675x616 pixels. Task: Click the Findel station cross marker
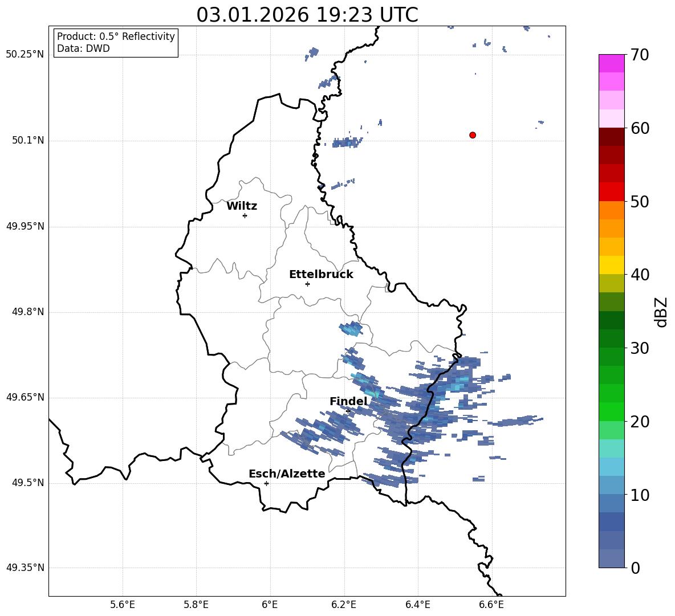pyautogui.click(x=348, y=411)
